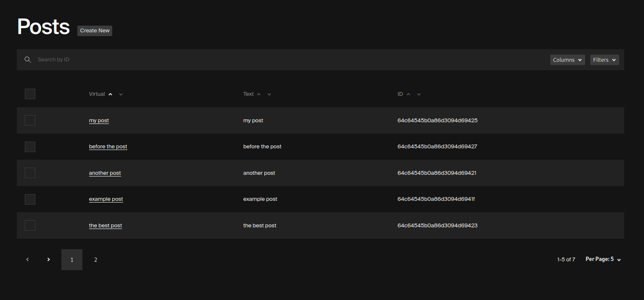Select all rows with the header checkbox
Screen dimensions: 644x300
30,94
